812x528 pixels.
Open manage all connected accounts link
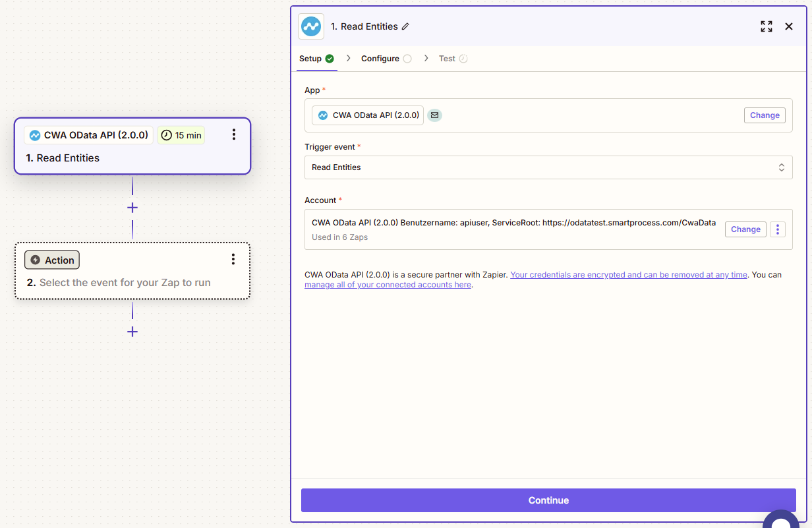[388, 285]
